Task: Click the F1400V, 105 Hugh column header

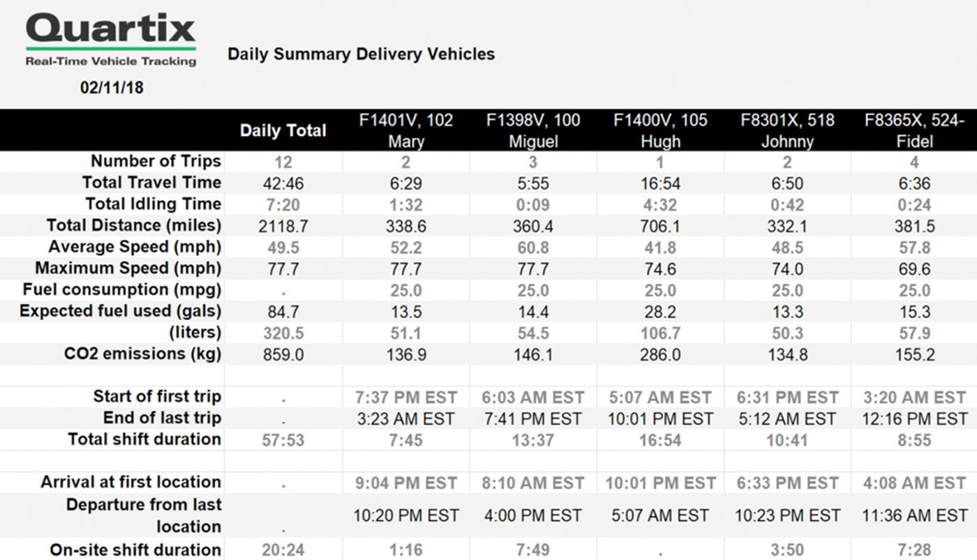Action: pyautogui.click(x=660, y=130)
